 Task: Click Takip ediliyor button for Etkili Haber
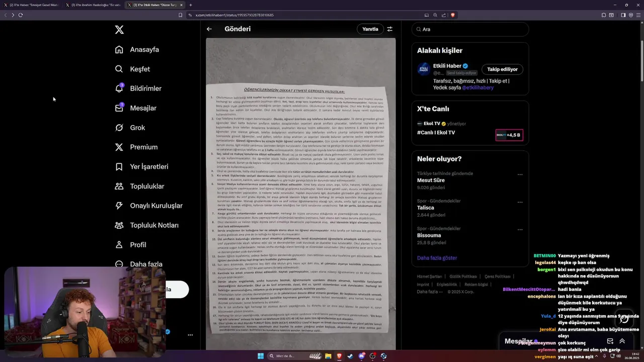coord(503,69)
